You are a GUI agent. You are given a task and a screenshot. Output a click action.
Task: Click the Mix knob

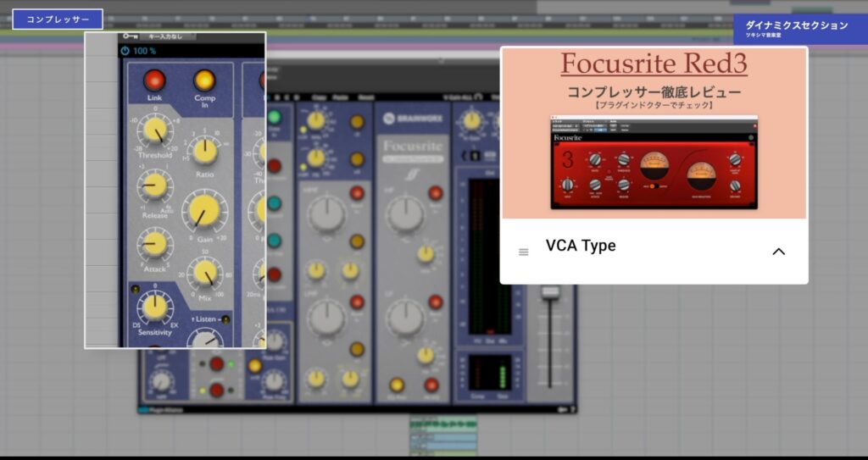205,273
